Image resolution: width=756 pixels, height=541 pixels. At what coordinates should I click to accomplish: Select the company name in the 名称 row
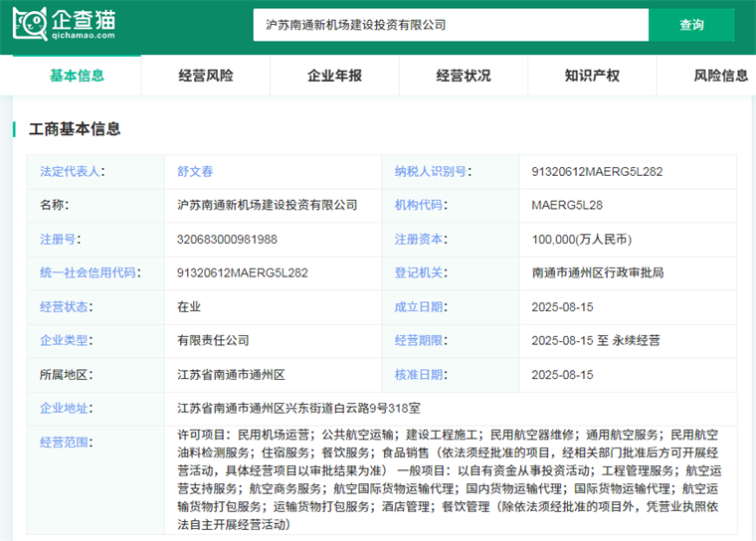(x=268, y=205)
